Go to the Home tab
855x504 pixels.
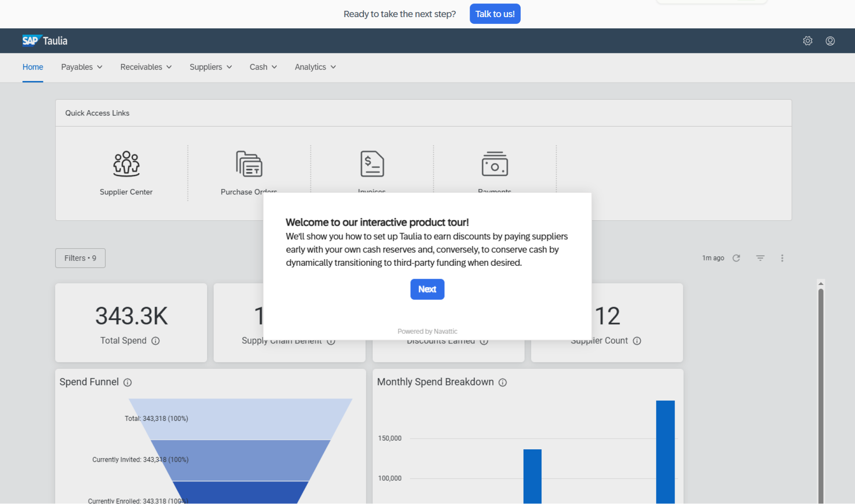pos(33,67)
